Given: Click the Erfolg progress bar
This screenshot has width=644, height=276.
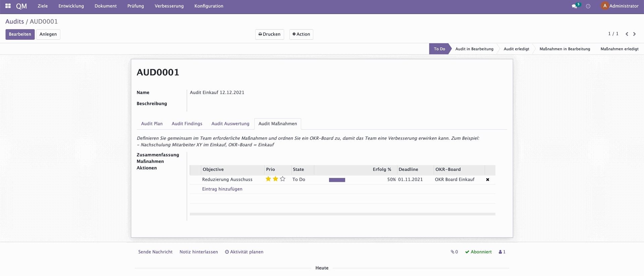Looking at the screenshot, I should coord(337,180).
